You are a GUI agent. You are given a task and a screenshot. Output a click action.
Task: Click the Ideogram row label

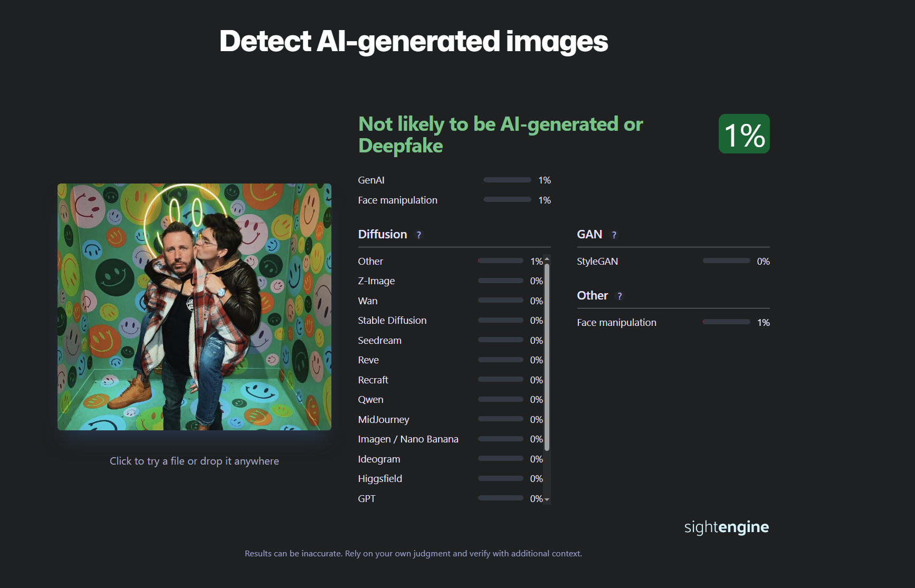coord(379,459)
